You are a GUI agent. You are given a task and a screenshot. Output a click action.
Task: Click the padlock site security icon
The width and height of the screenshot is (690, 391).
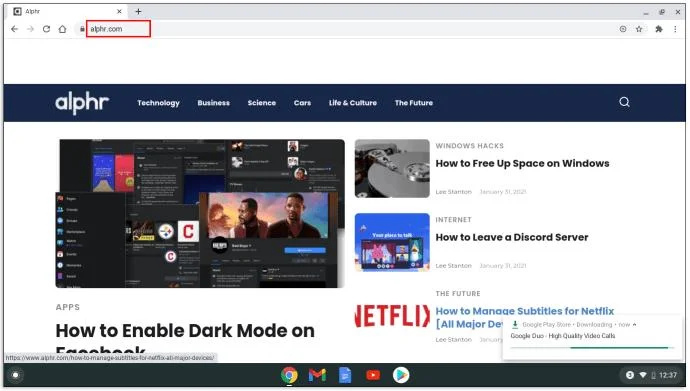click(x=82, y=29)
